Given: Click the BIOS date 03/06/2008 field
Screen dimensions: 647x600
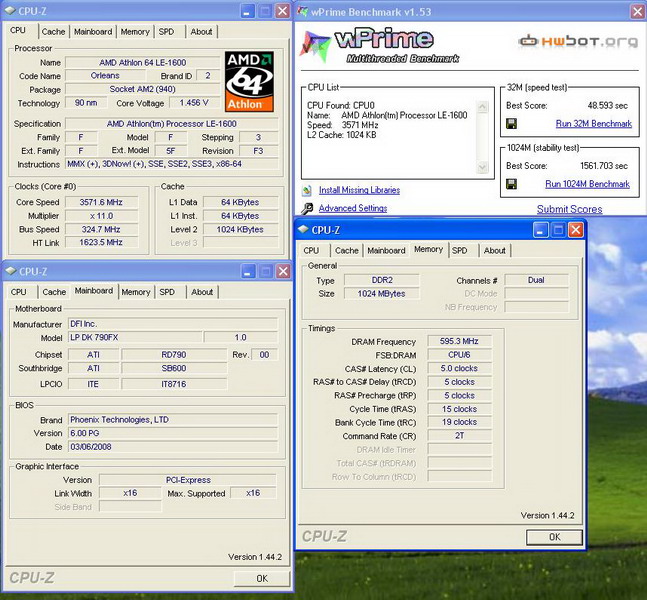Looking at the screenshot, I should (172, 447).
